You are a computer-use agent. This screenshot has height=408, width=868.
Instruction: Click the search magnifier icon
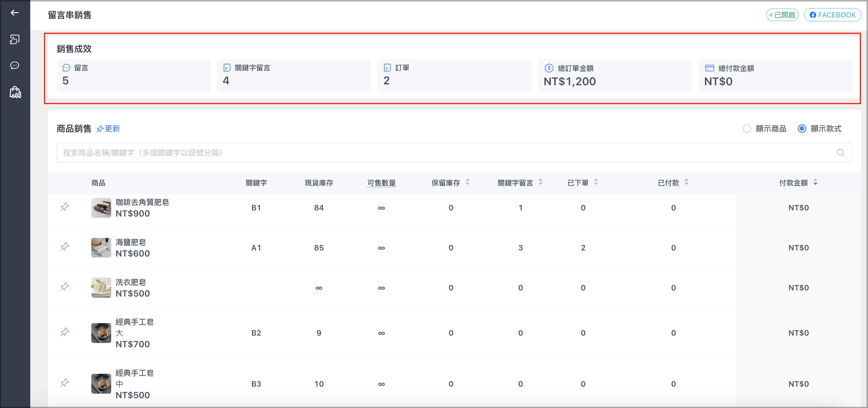(841, 153)
